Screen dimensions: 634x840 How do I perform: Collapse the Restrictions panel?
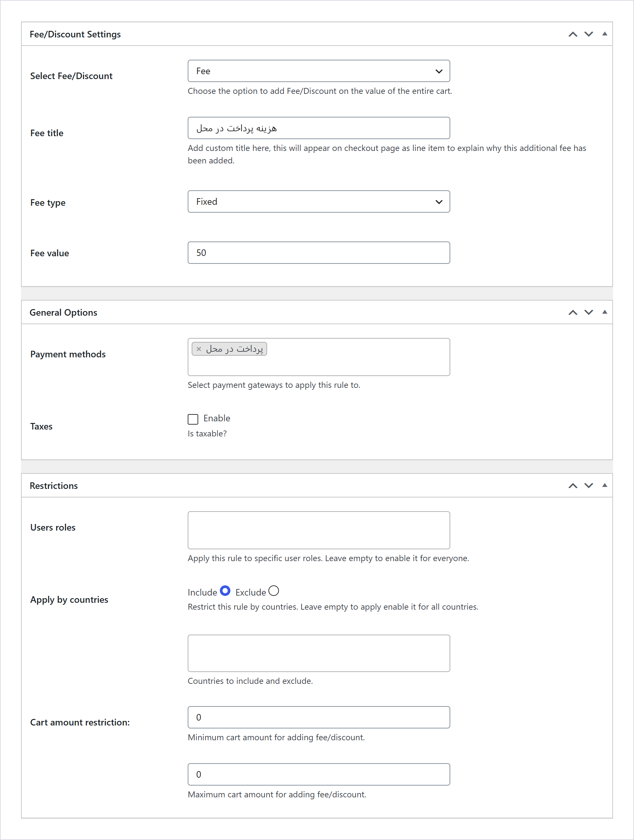click(604, 485)
